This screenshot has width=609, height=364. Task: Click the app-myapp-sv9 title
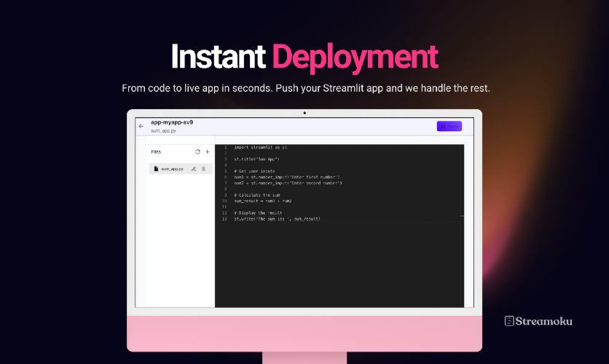click(172, 122)
